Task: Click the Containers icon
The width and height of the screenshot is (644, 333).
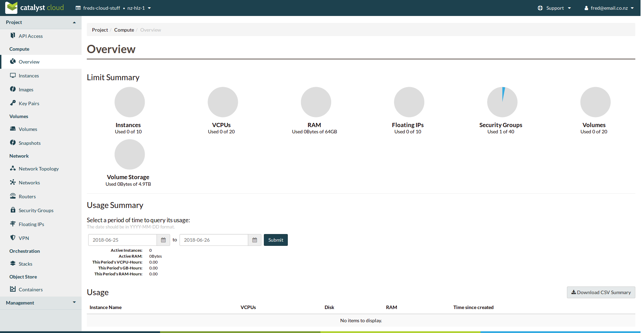Action: (13, 289)
